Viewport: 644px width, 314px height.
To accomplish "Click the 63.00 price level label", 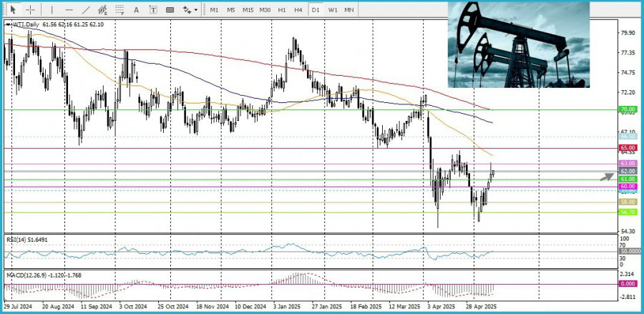I will coord(628,163).
